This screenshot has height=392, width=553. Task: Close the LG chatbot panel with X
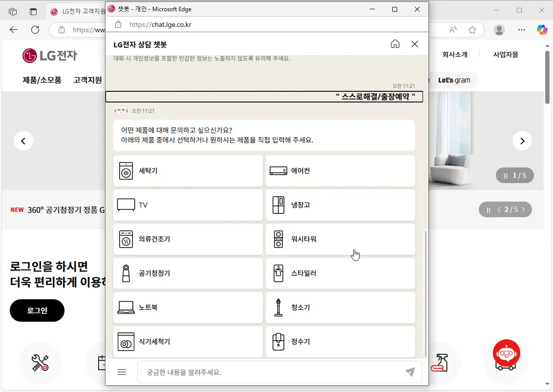pos(415,44)
